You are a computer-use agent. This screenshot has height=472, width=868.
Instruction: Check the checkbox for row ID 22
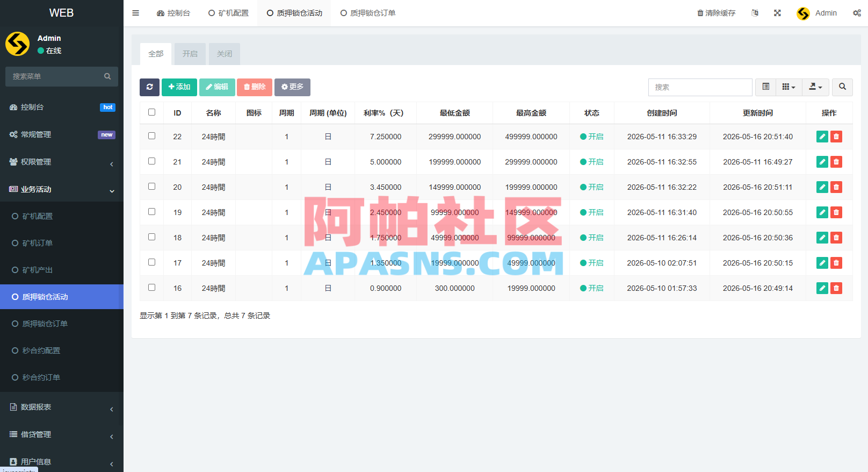pyautogui.click(x=152, y=136)
